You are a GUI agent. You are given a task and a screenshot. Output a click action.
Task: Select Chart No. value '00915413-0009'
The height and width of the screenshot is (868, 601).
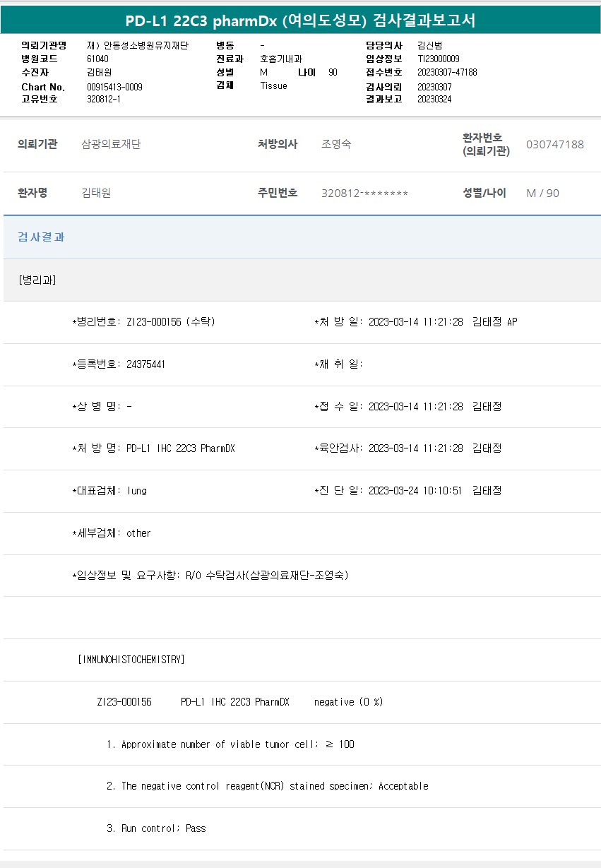[x=114, y=87]
